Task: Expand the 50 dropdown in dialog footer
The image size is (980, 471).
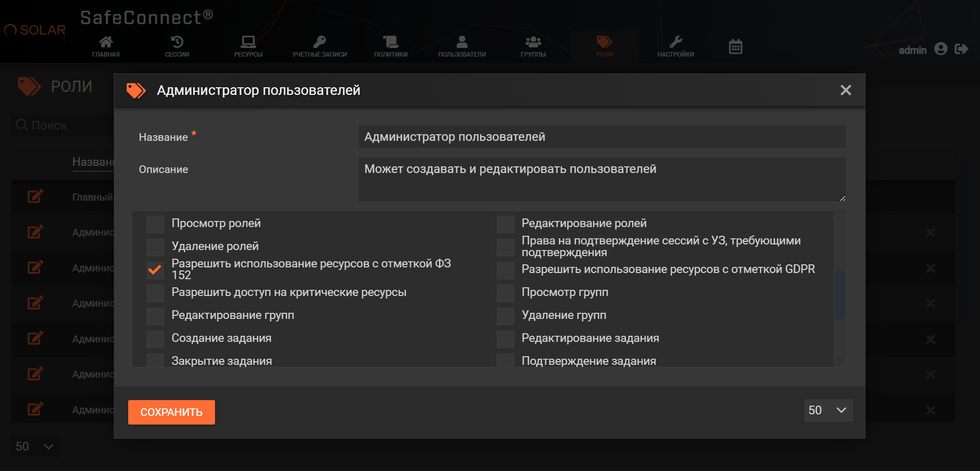Action: 828,410
